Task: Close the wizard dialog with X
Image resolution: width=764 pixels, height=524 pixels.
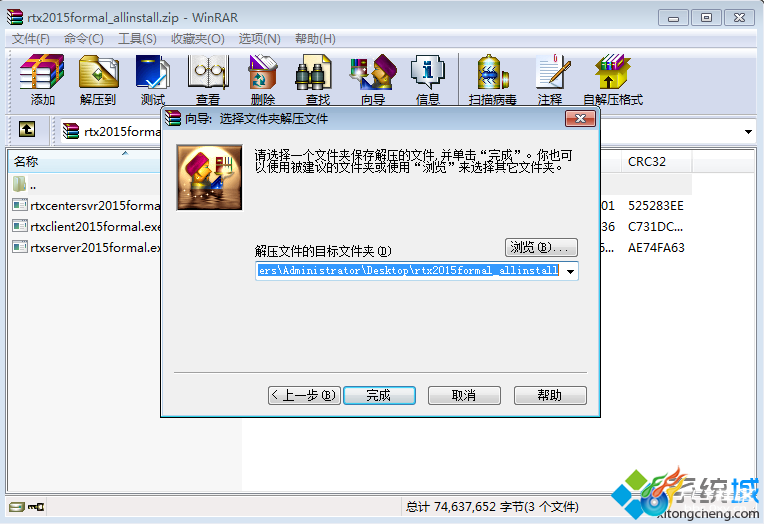Action: 580,118
